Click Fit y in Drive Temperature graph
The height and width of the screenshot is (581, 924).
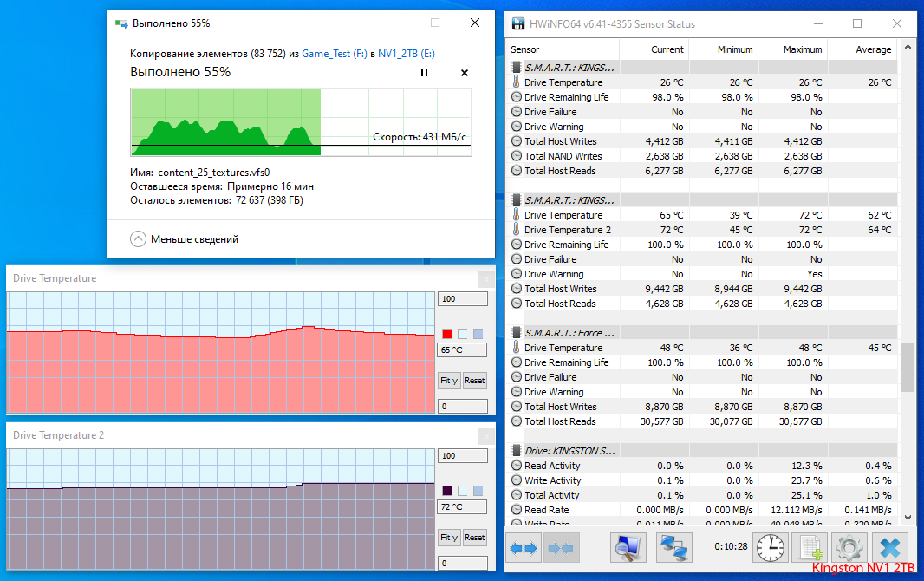(x=448, y=381)
